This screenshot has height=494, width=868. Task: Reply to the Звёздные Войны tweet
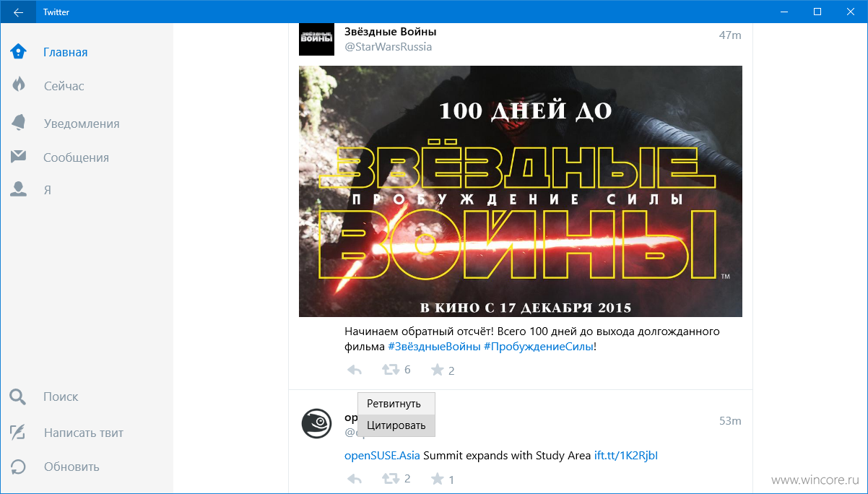[x=354, y=370]
